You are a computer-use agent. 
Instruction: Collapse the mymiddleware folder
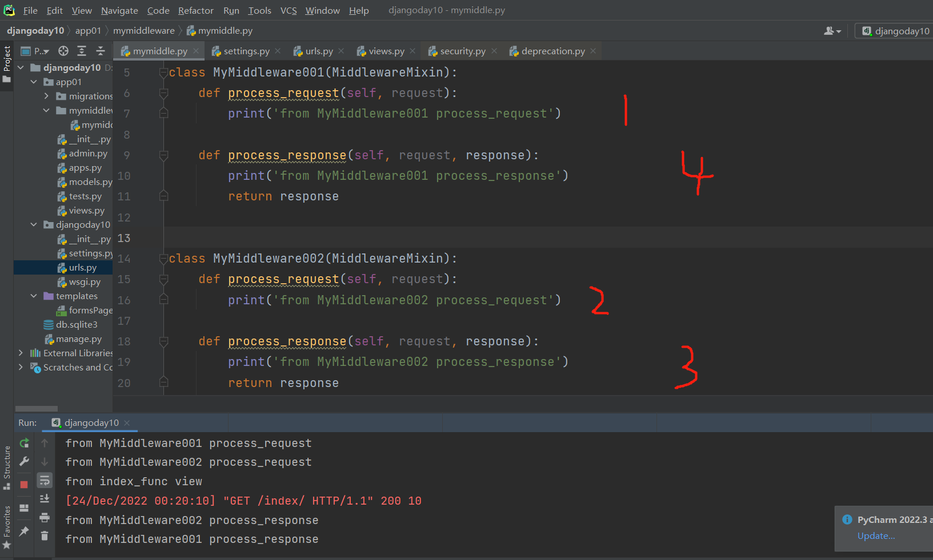(x=46, y=110)
